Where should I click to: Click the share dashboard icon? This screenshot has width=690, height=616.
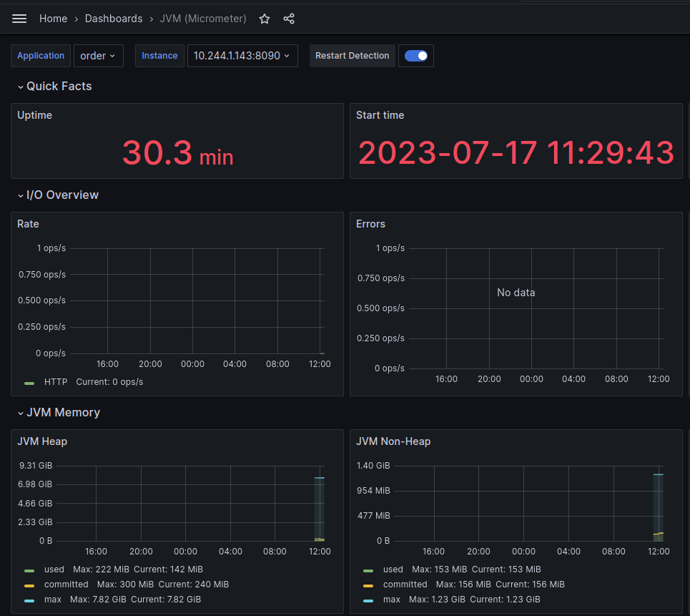tap(289, 19)
